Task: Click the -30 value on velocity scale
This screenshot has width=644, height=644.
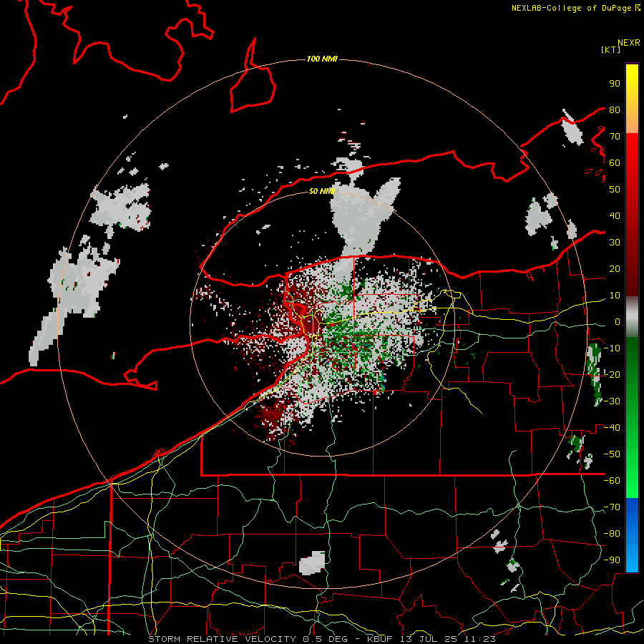Action: tap(612, 401)
